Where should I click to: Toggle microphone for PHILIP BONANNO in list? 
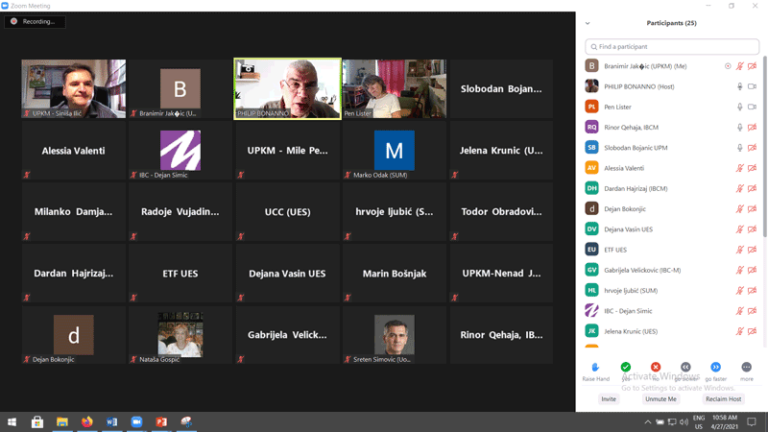click(740, 87)
